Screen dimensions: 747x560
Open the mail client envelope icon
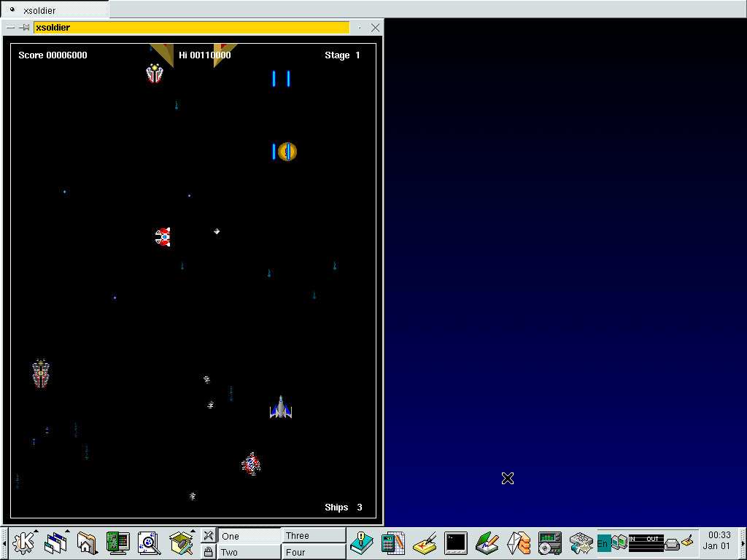(x=519, y=543)
